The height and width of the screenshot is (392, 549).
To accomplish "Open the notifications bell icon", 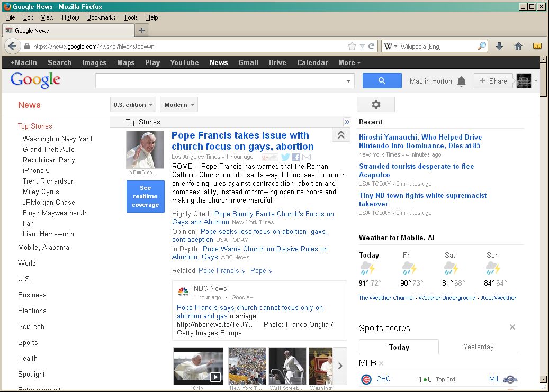I will [461, 81].
